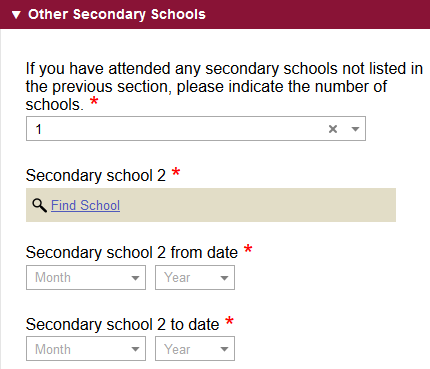Open the Find School link
This screenshot has width=430, height=369.
tap(85, 205)
